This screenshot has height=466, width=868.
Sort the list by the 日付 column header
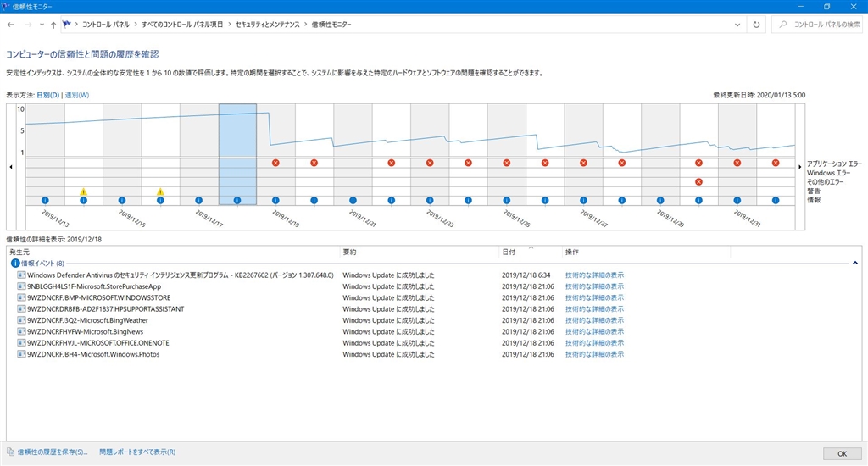531,252
